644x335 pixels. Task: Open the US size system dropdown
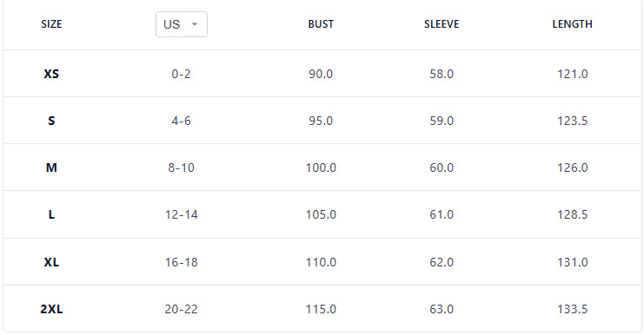[x=181, y=24]
